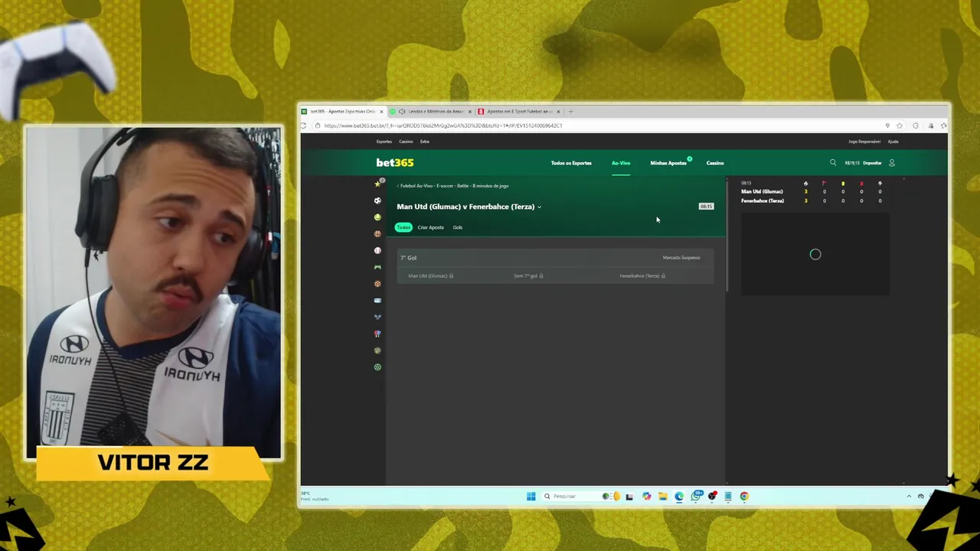Click the Esportes link in top strip

pyautogui.click(x=384, y=142)
